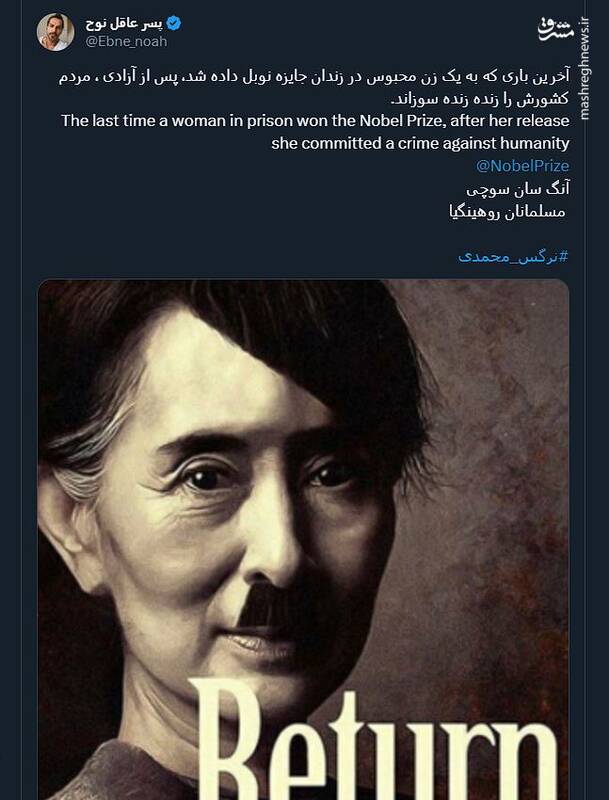Click the blue verified badge

click(x=173, y=23)
